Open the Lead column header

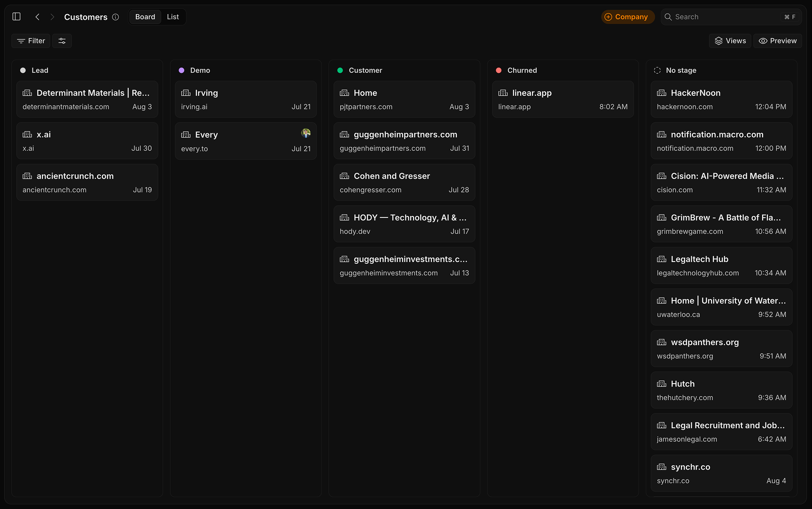(x=40, y=70)
